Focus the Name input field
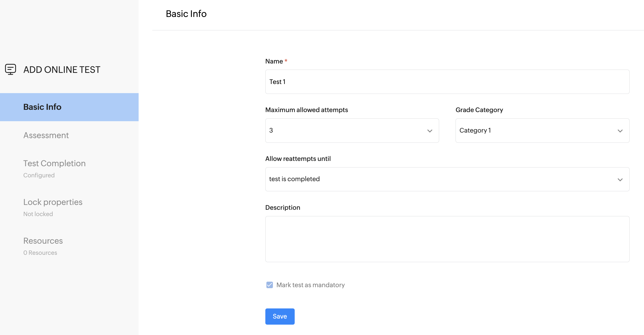 click(447, 82)
